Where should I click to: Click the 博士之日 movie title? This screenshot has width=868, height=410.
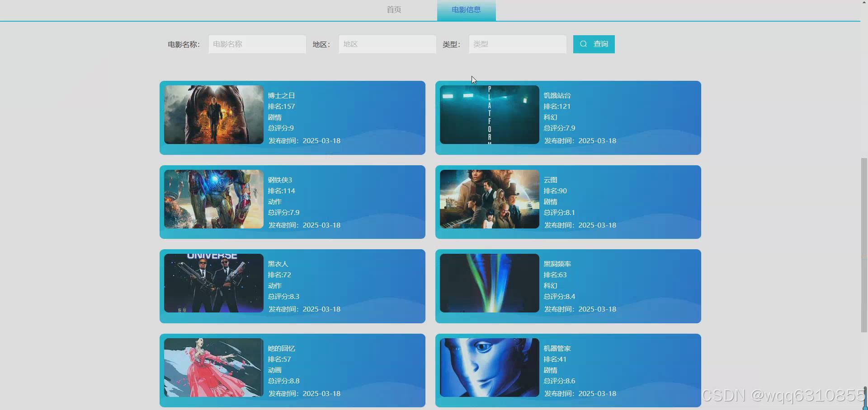pyautogui.click(x=281, y=96)
